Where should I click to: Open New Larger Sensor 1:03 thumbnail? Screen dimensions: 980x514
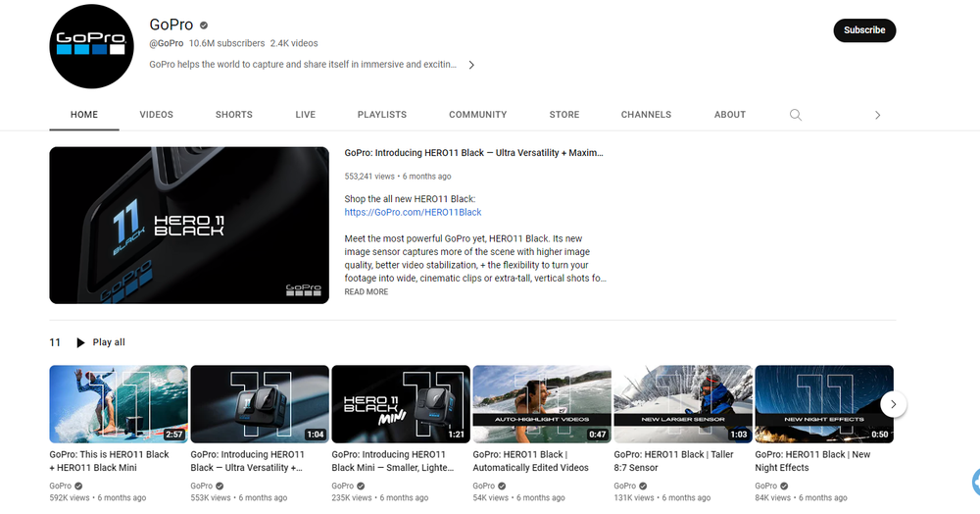click(x=683, y=404)
